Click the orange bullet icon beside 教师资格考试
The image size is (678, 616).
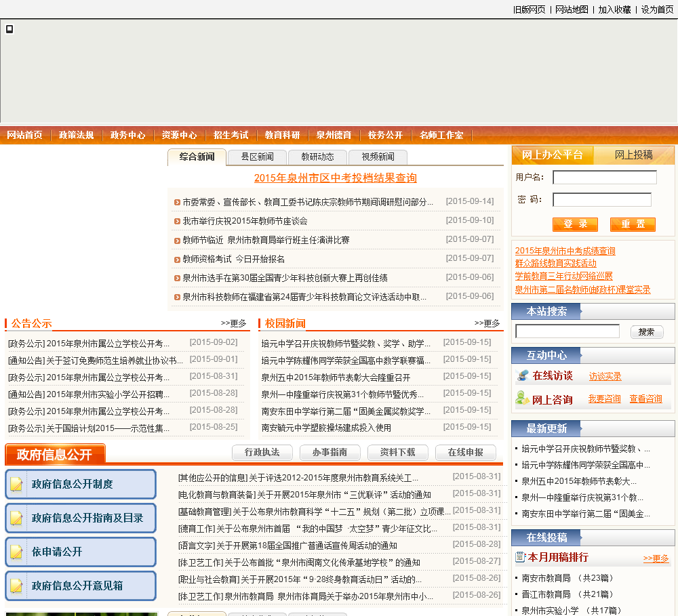point(177,259)
